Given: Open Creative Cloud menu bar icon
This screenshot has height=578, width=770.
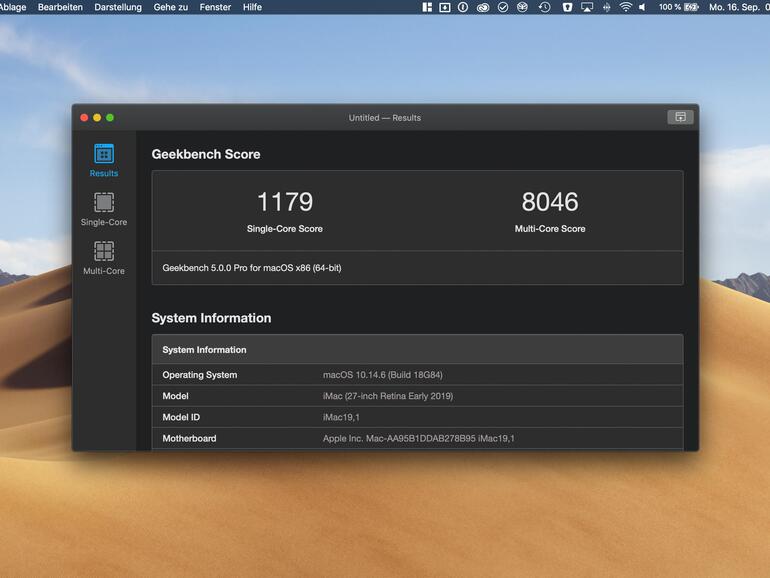Looking at the screenshot, I should [483, 7].
